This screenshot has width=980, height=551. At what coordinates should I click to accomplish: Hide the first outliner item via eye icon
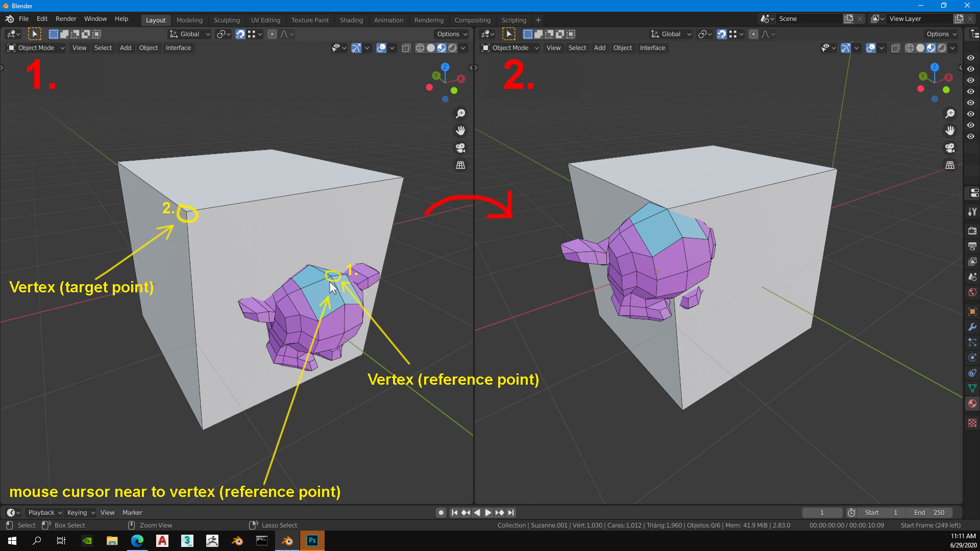[971, 58]
